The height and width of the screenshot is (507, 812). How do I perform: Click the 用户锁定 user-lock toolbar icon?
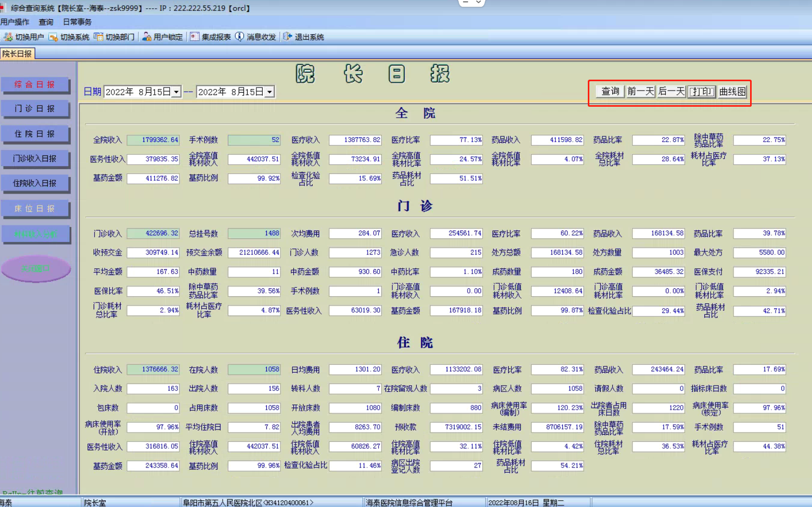coord(147,37)
